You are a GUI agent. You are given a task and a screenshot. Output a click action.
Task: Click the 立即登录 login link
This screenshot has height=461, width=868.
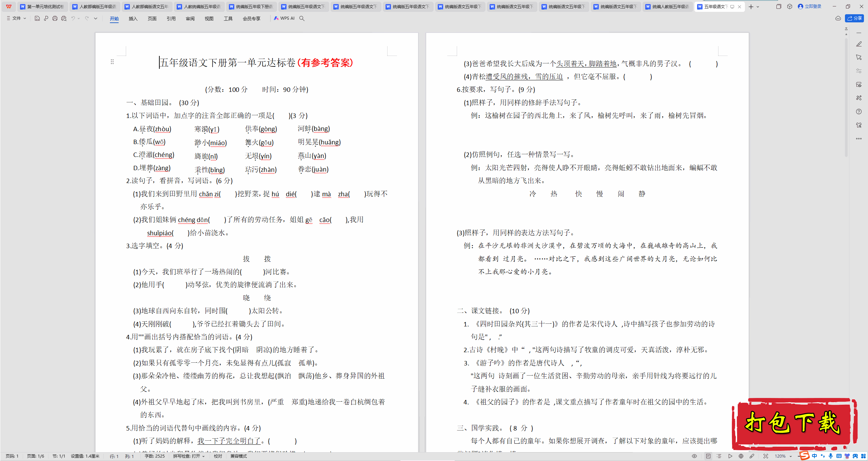click(810, 6)
